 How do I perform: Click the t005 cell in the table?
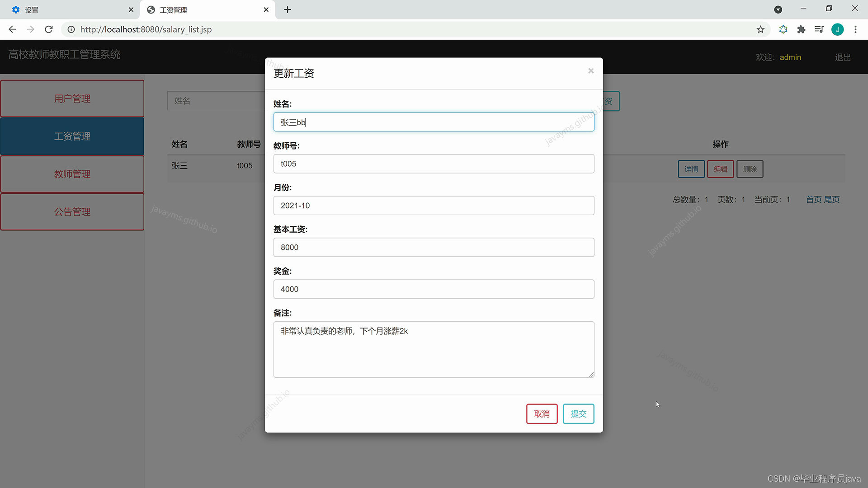point(245,166)
